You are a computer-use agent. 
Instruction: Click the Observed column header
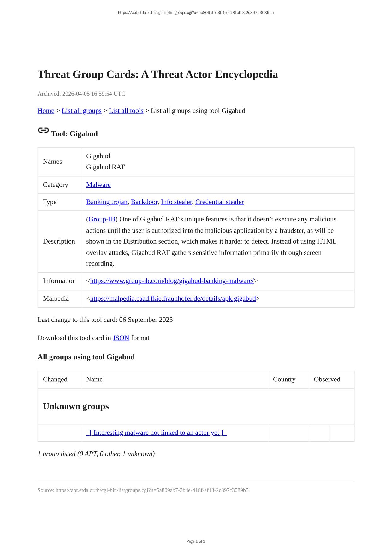(327, 380)
